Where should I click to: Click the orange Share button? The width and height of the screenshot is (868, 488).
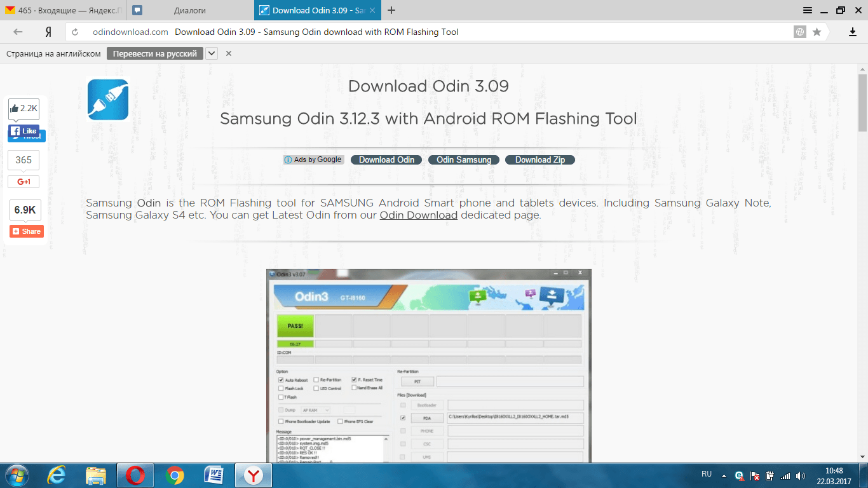[26, 231]
